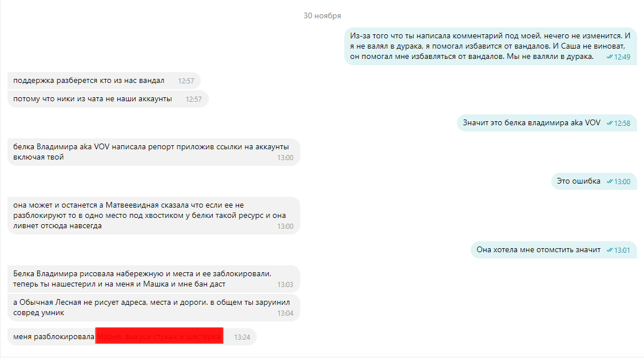Screen dimensions: 644x358
Task: Click the long outgoing message starting 'Из-за того'
Action: click(x=490, y=46)
